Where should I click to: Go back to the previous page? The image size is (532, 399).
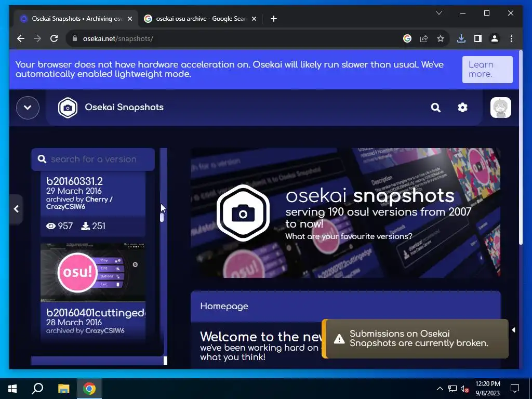[21, 38]
